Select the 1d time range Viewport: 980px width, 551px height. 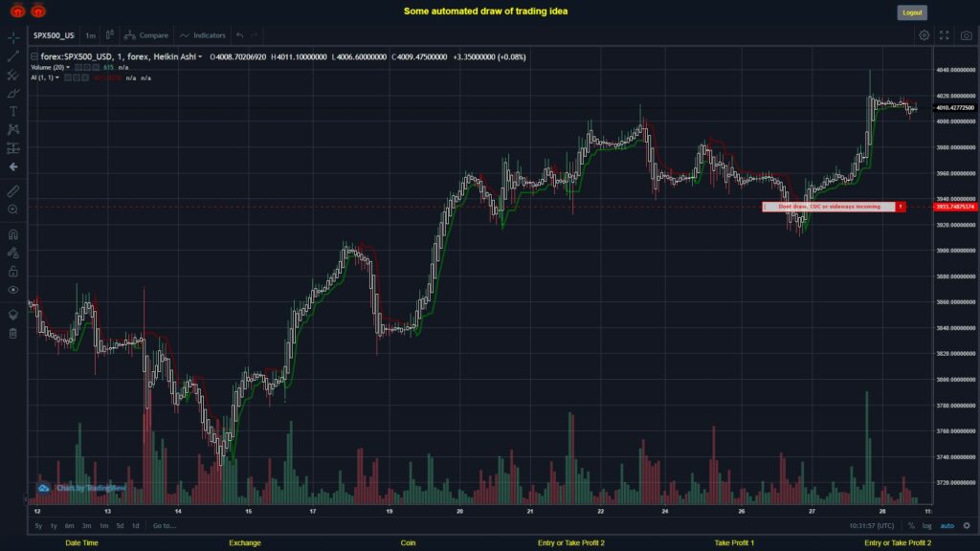[x=136, y=526]
